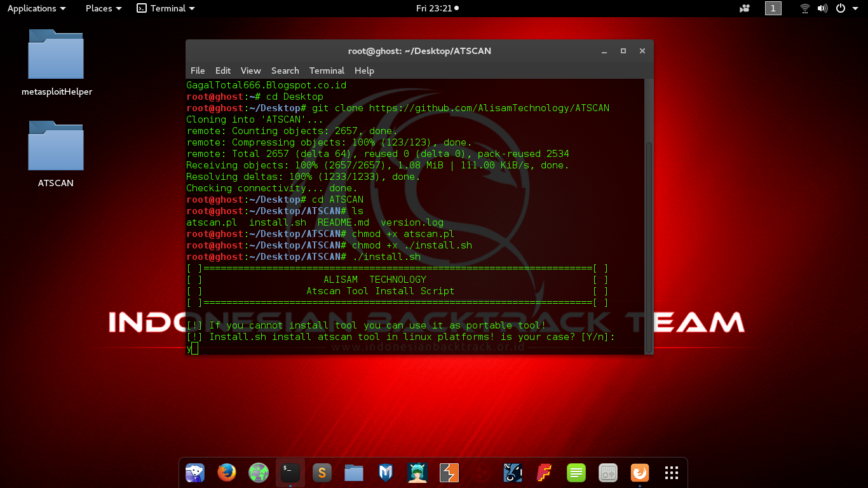Open the Search menu in terminal
The width and height of the screenshot is (868, 488).
[285, 71]
